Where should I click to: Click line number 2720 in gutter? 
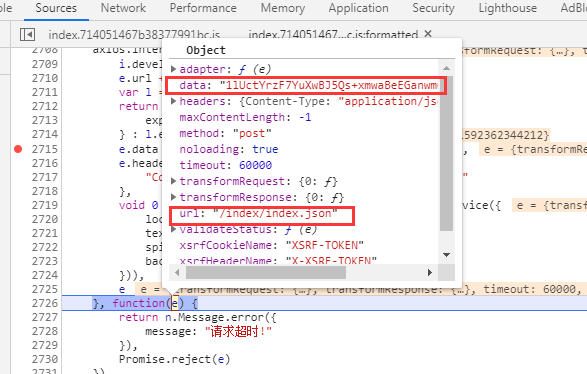pos(45,219)
